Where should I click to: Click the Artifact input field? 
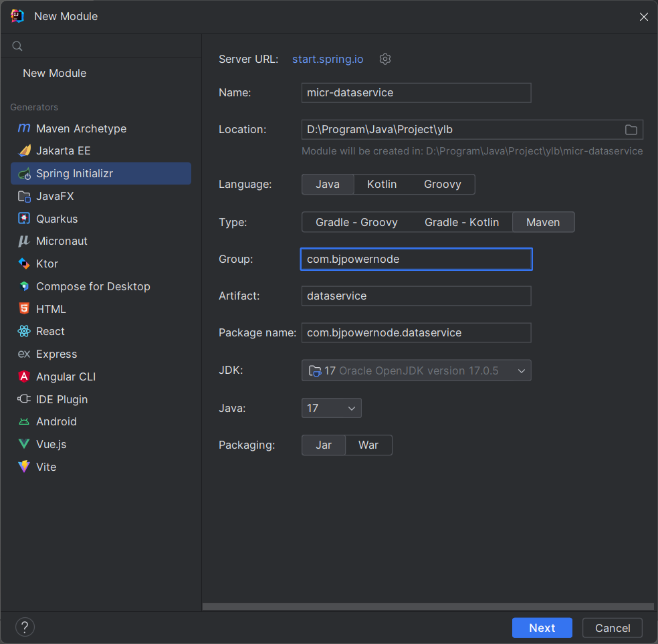pos(417,296)
